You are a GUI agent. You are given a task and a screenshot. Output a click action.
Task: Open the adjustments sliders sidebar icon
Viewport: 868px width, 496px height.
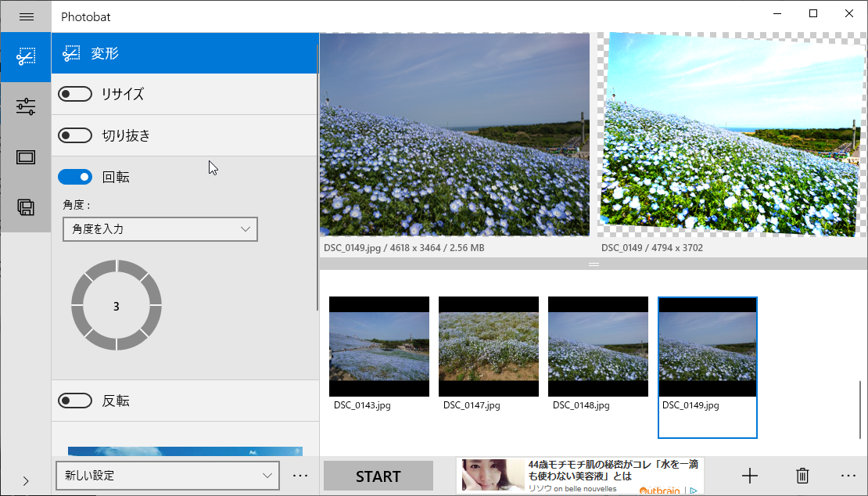click(26, 106)
